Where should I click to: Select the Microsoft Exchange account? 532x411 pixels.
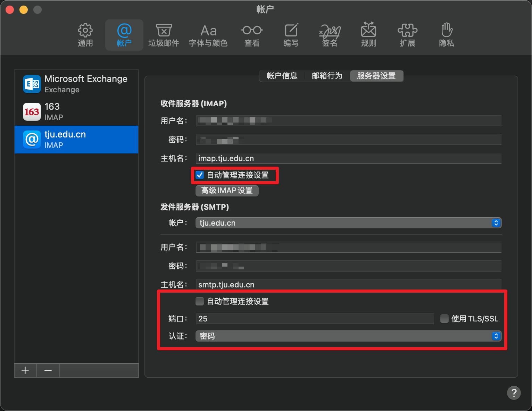(76, 84)
